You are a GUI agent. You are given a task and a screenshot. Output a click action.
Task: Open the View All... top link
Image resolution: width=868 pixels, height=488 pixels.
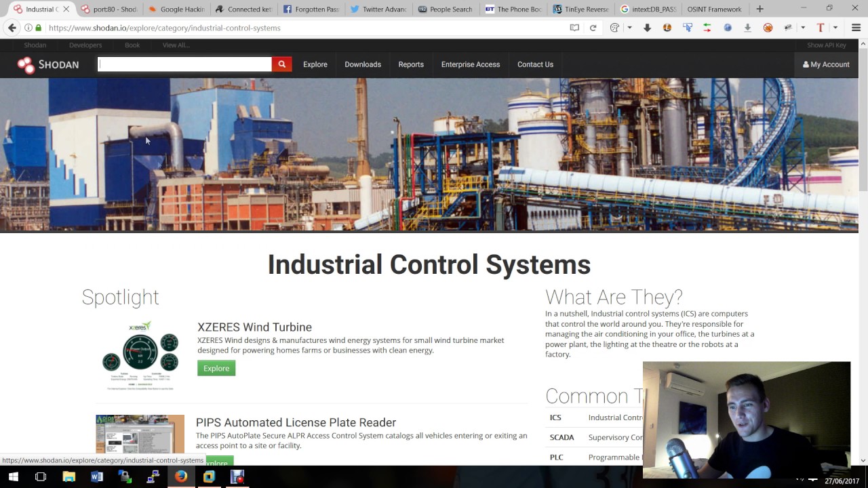point(176,45)
